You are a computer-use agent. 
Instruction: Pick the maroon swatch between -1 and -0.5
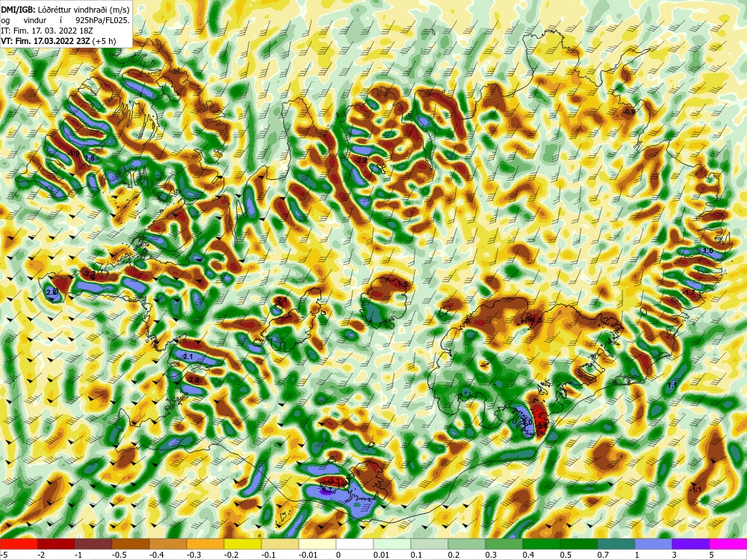click(93, 544)
